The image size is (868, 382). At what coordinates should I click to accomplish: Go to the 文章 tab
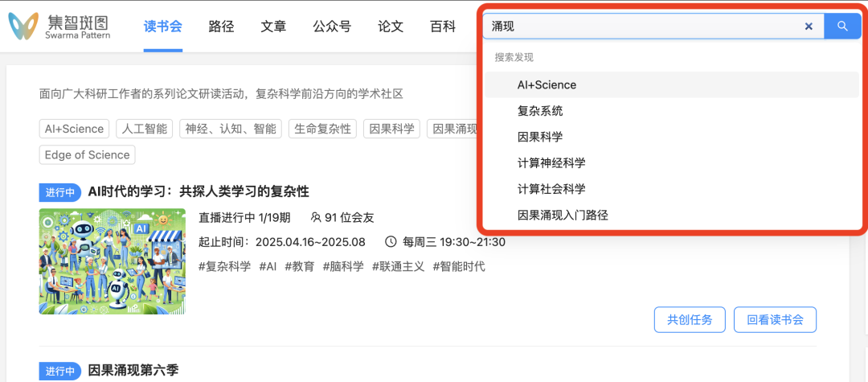(x=273, y=27)
